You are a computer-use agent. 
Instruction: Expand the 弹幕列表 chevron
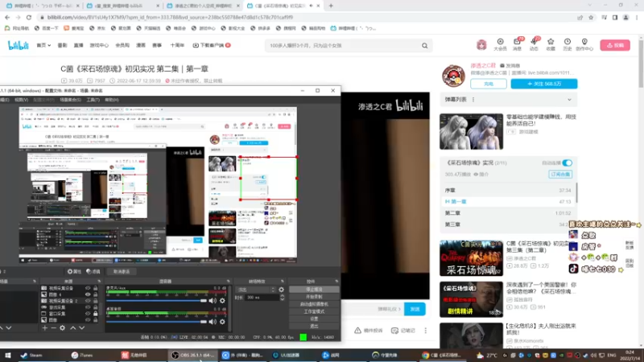coord(569,100)
